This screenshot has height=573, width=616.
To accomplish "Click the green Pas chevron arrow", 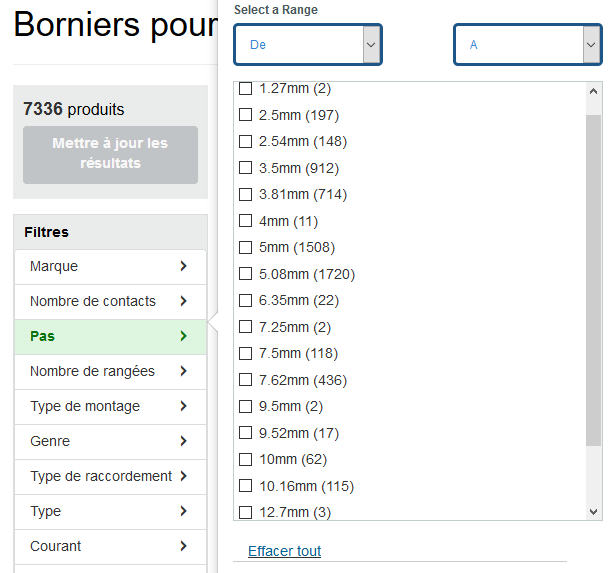I will (183, 336).
